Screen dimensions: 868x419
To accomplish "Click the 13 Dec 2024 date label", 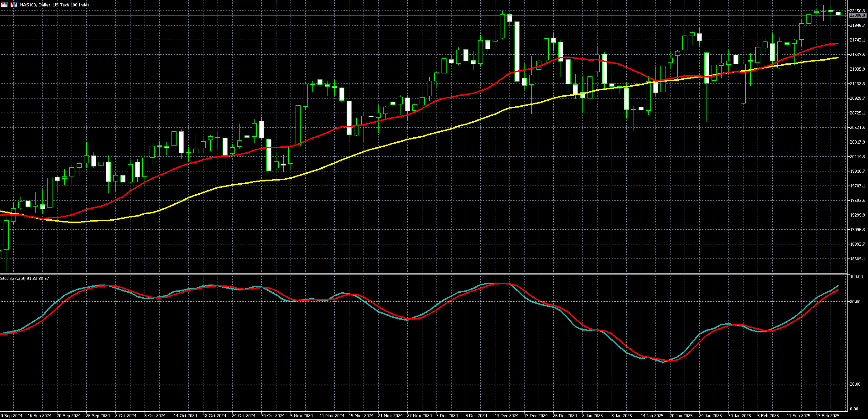I will point(507,416).
